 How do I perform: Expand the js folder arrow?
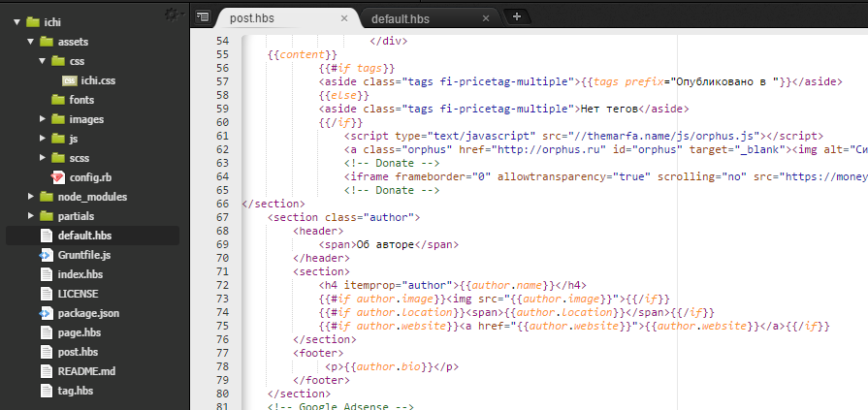pyautogui.click(x=42, y=139)
